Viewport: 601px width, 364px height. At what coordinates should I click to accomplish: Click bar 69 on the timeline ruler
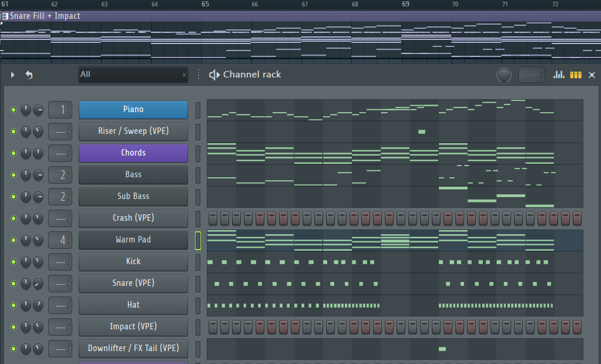tap(405, 4)
